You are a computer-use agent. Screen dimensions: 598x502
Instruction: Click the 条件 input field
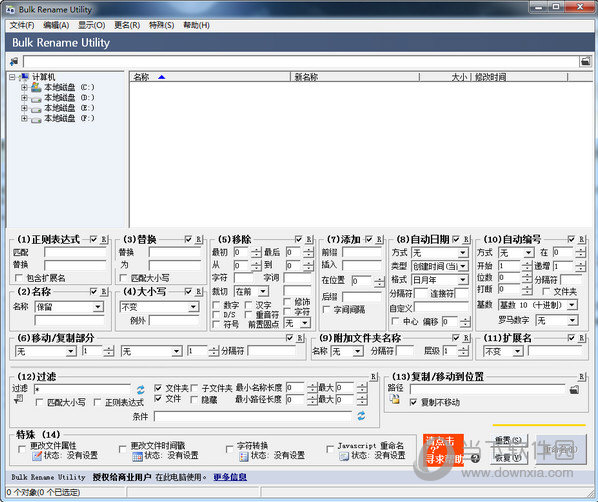253,416
